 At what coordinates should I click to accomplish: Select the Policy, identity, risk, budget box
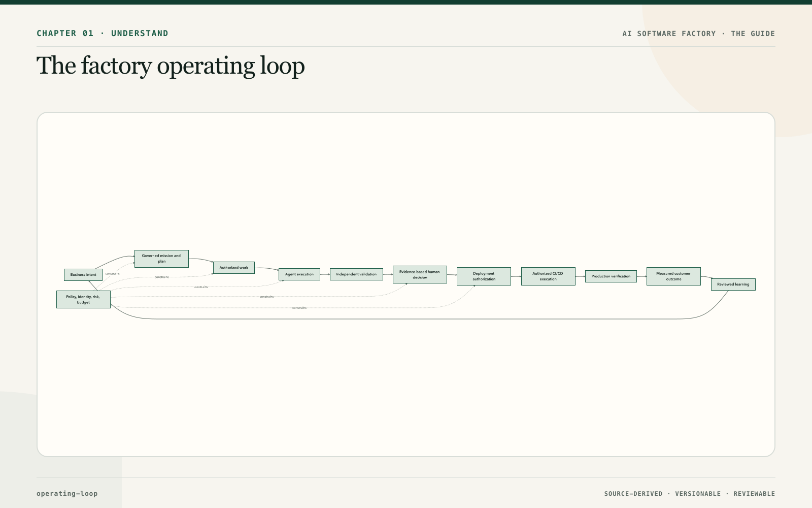click(x=83, y=299)
